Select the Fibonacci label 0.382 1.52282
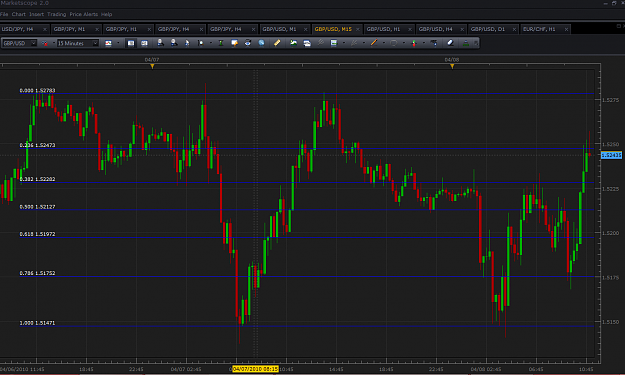 [37, 179]
